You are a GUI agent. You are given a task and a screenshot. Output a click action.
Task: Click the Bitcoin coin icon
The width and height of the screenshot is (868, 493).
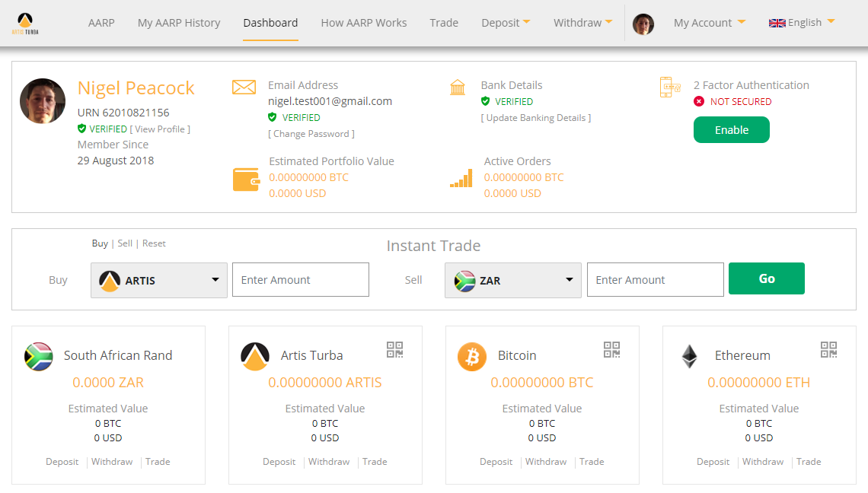point(472,356)
